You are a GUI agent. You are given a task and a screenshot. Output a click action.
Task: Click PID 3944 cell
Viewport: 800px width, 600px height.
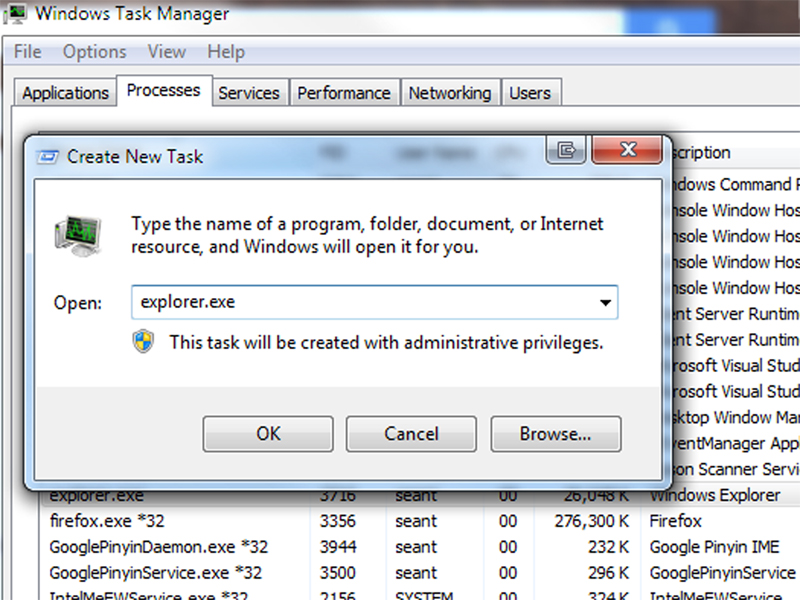point(338,547)
